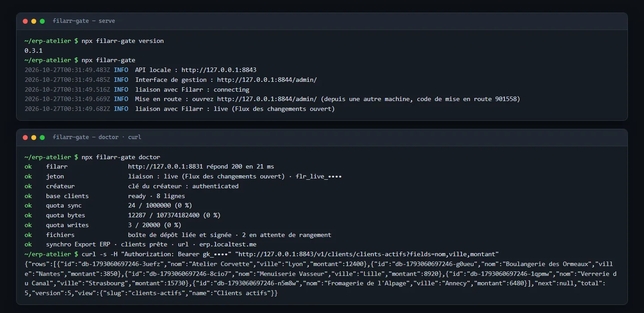Open the API locale URL in serve log
Screen dimensions: 644x313
219,70
